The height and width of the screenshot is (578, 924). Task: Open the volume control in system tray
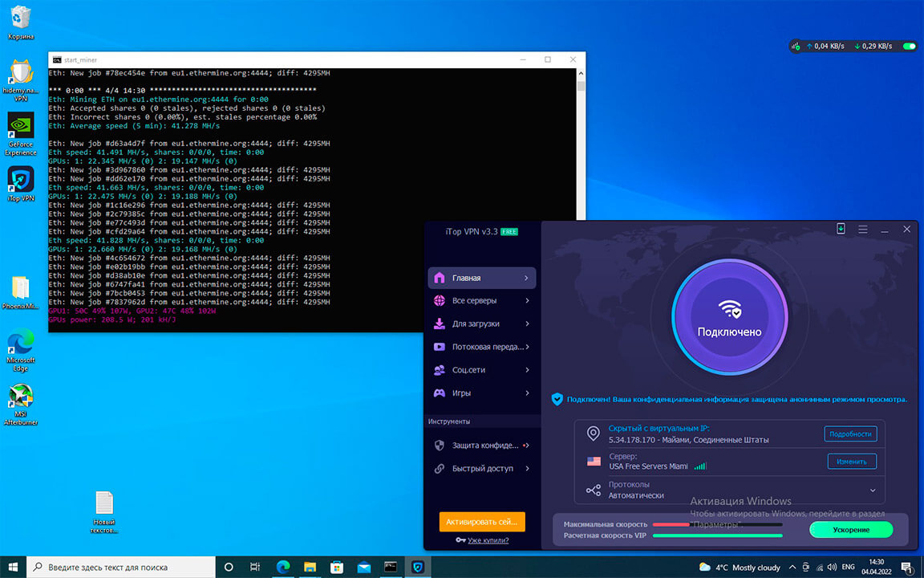(x=832, y=568)
